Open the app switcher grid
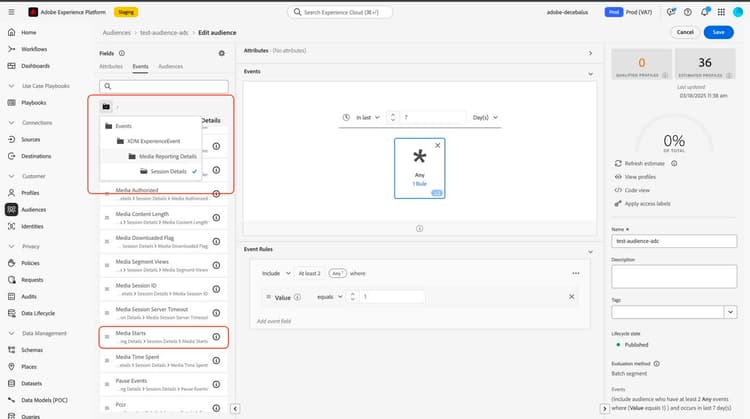 tap(721, 12)
